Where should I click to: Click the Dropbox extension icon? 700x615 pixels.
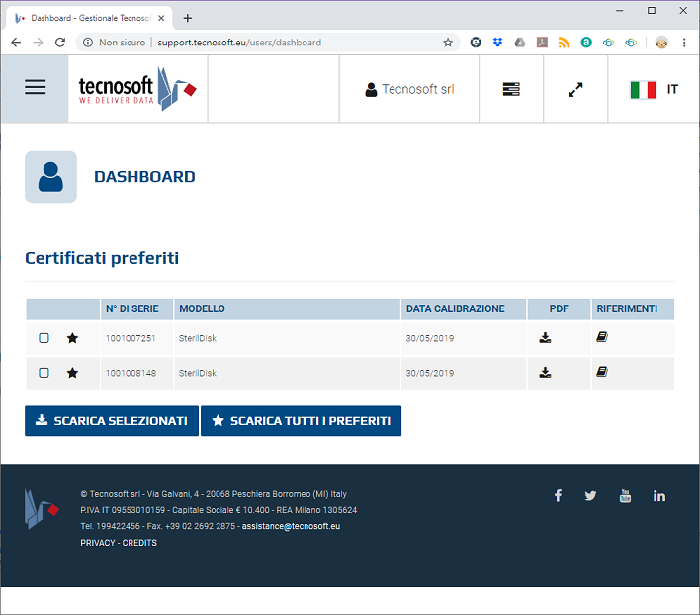[497, 43]
